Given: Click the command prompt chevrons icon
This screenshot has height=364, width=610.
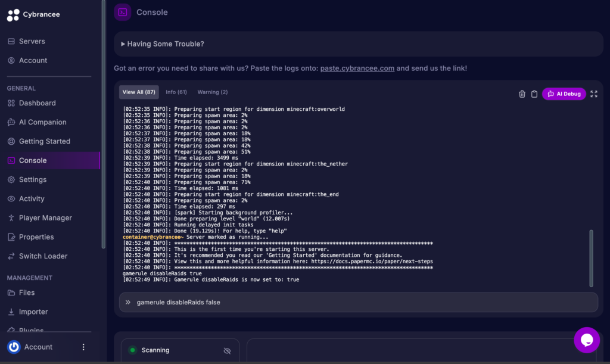Looking at the screenshot, I should (128, 302).
